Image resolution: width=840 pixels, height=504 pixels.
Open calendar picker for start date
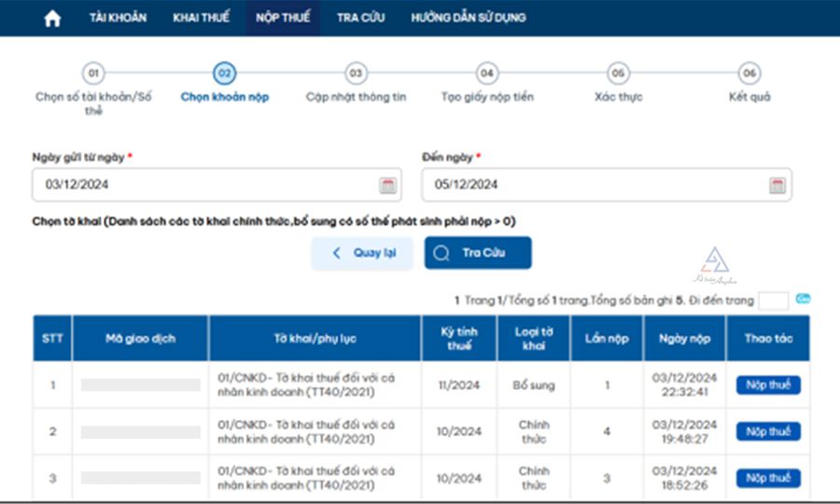[x=387, y=185]
